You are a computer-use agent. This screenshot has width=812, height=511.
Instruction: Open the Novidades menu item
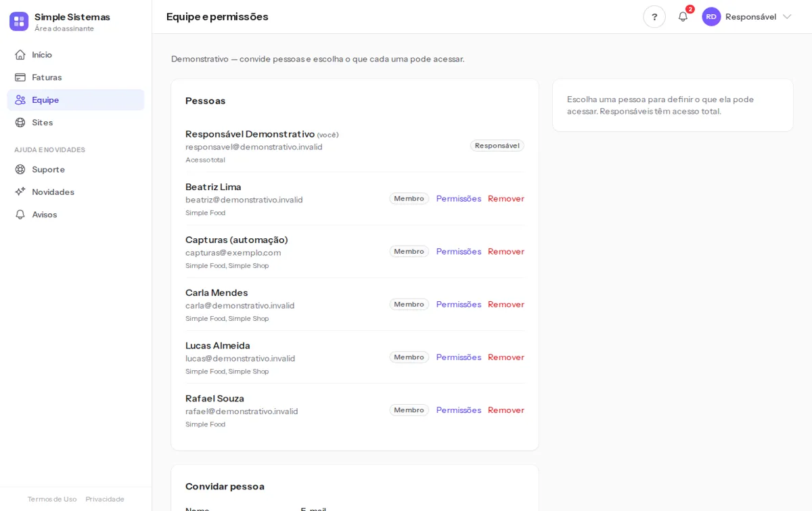click(76, 192)
